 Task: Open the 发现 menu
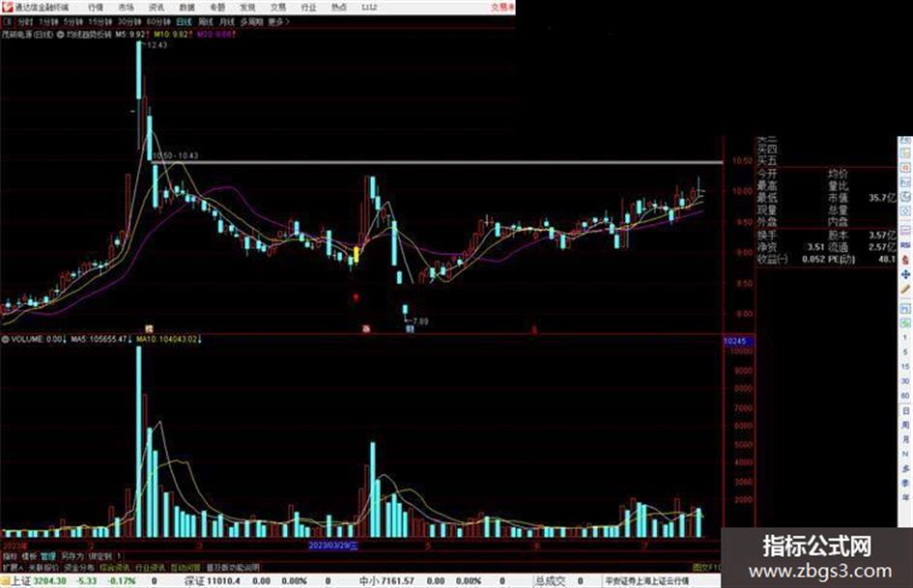247,7
